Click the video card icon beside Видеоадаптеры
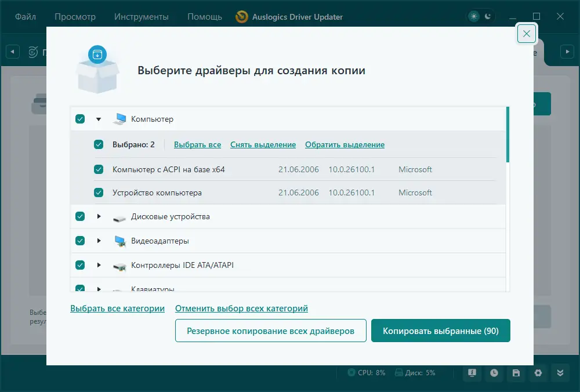Image resolution: width=580 pixels, height=392 pixels. (119, 240)
